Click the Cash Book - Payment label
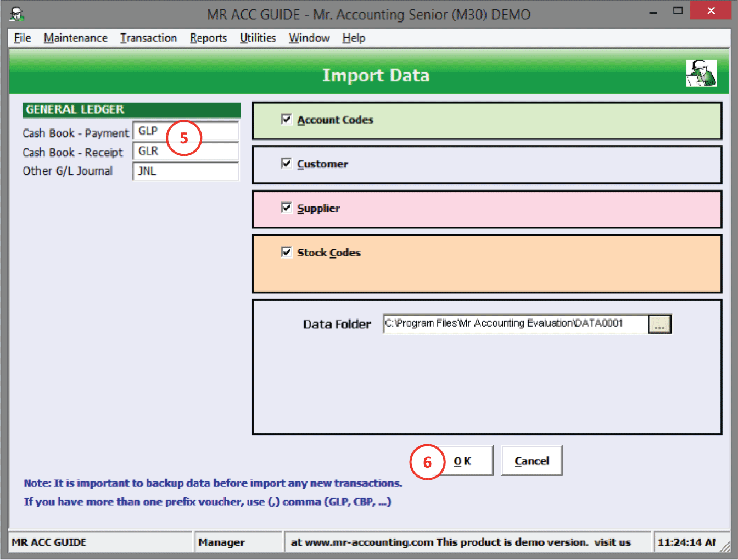This screenshot has width=738, height=560. click(x=76, y=133)
